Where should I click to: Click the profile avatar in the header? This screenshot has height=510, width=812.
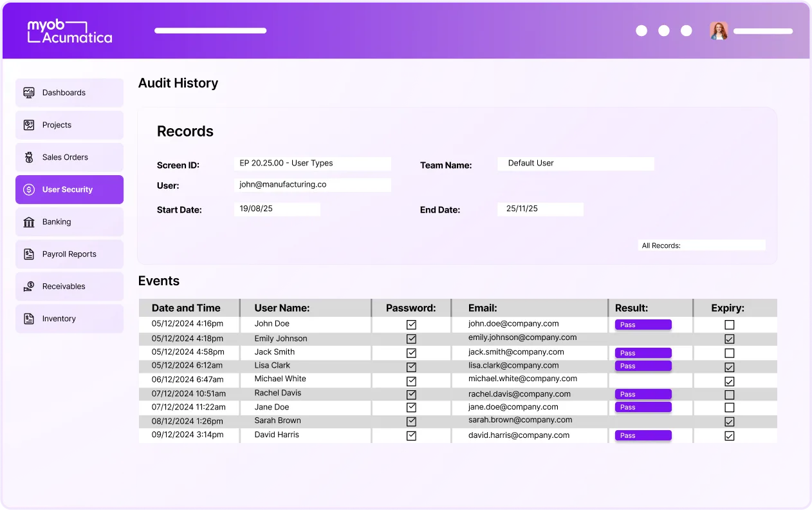click(719, 30)
